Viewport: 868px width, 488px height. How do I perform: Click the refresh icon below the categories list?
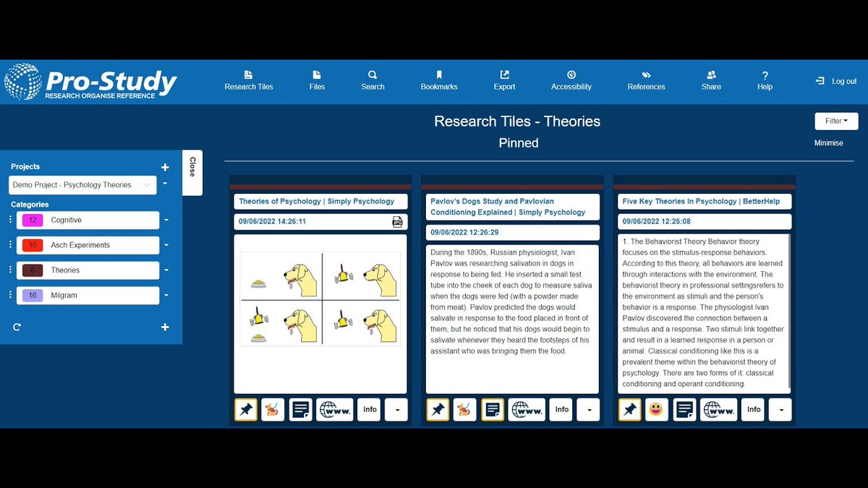pyautogui.click(x=17, y=327)
